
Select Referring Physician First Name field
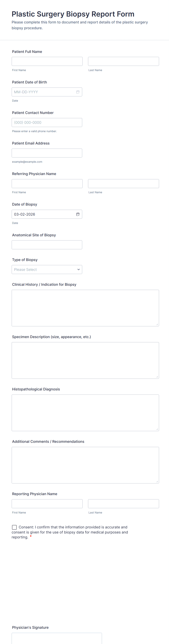[x=47, y=184]
